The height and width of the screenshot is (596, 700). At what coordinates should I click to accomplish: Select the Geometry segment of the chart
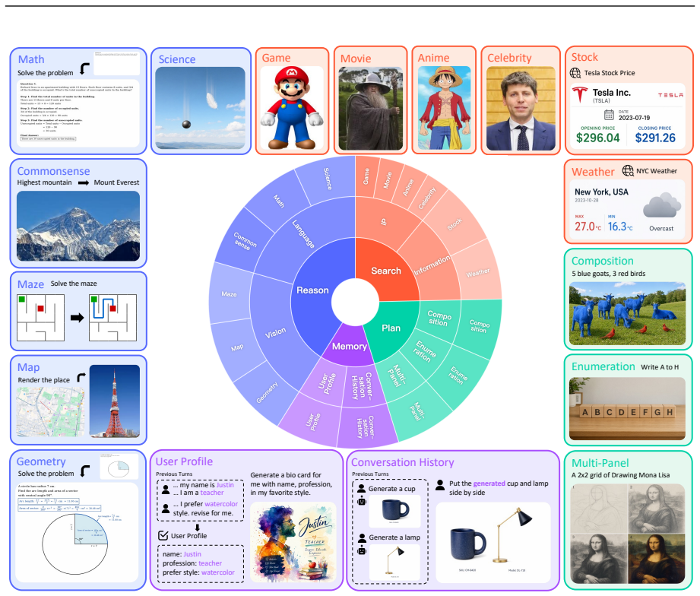click(268, 392)
